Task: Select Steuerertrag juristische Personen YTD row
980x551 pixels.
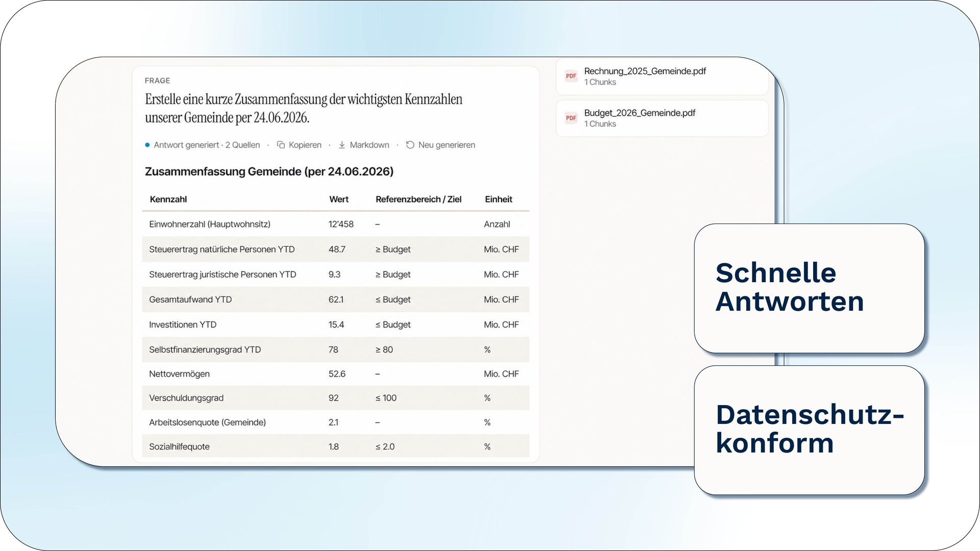Action: tap(335, 274)
